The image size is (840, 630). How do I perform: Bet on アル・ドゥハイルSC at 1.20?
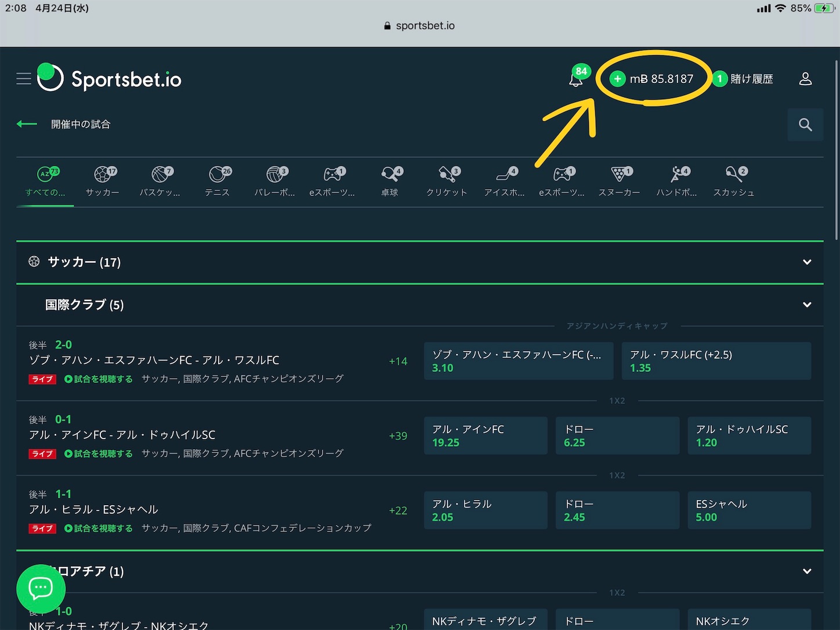tap(750, 436)
